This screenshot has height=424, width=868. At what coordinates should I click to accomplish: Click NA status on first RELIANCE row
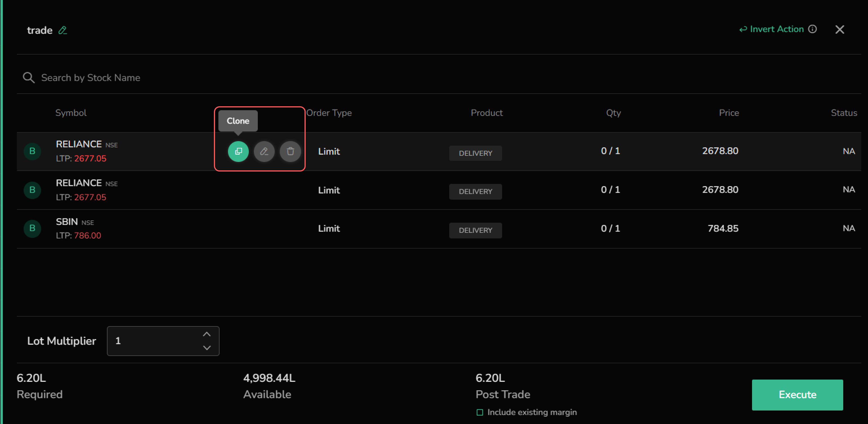(x=849, y=151)
